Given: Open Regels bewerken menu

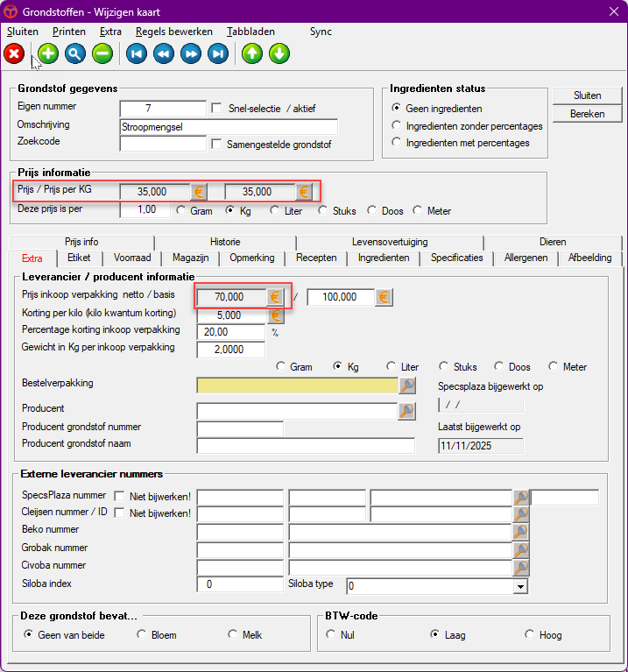Looking at the screenshot, I should (174, 32).
